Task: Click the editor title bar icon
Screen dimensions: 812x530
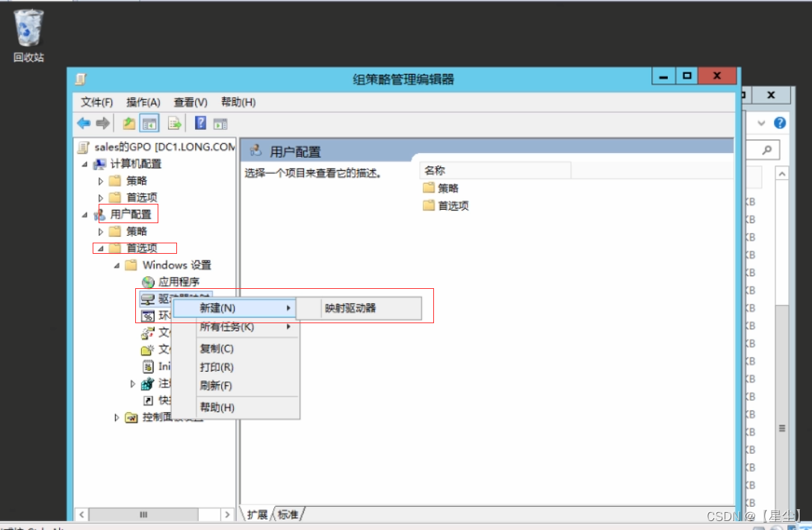Action: click(81, 79)
